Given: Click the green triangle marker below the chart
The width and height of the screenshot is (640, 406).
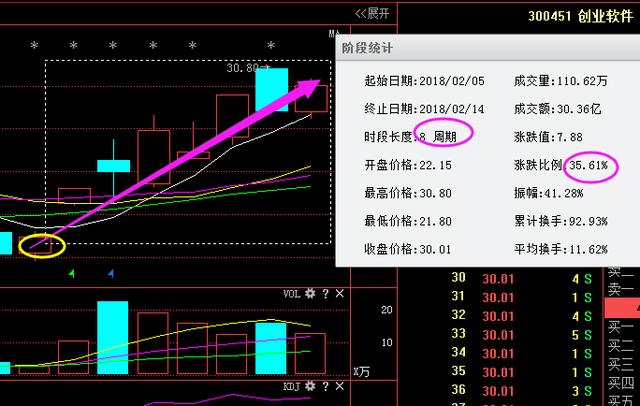Looking at the screenshot, I should click(72, 273).
